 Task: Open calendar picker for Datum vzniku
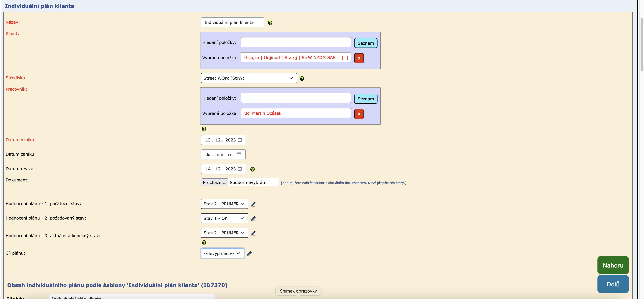[x=240, y=140]
